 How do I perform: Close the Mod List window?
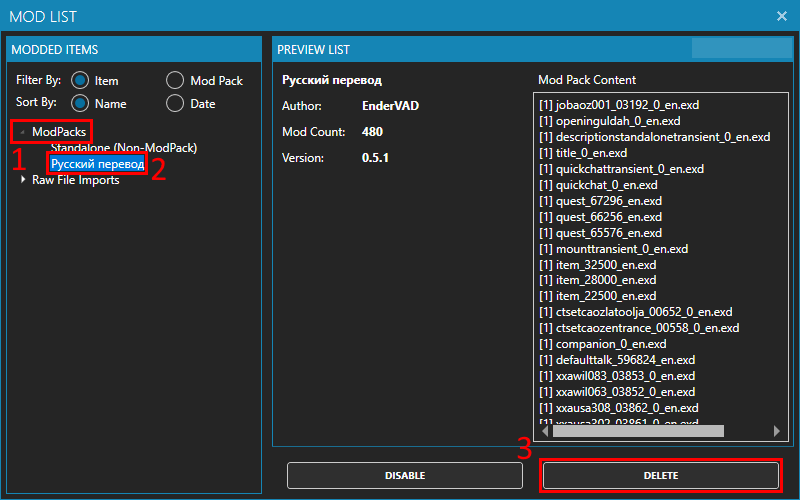tap(782, 16)
